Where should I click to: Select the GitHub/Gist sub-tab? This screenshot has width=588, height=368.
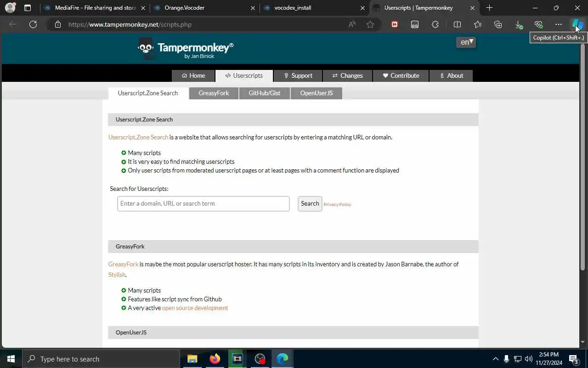point(264,93)
